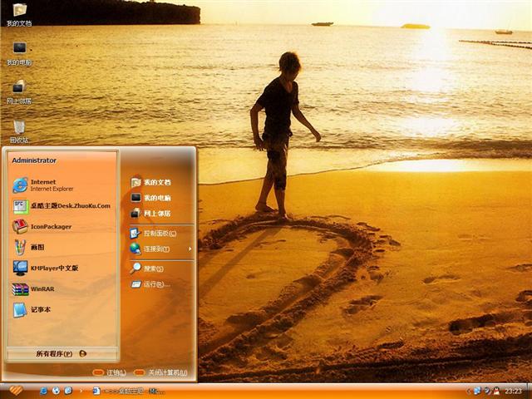Open Internet Explorer from the Start menu
Viewport: 532px width, 399px height.
tap(50, 185)
